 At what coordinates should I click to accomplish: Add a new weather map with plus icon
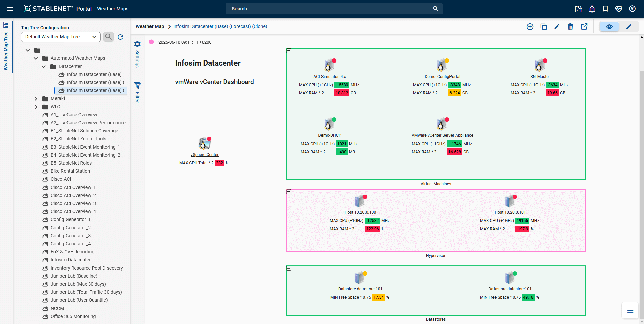click(x=530, y=27)
